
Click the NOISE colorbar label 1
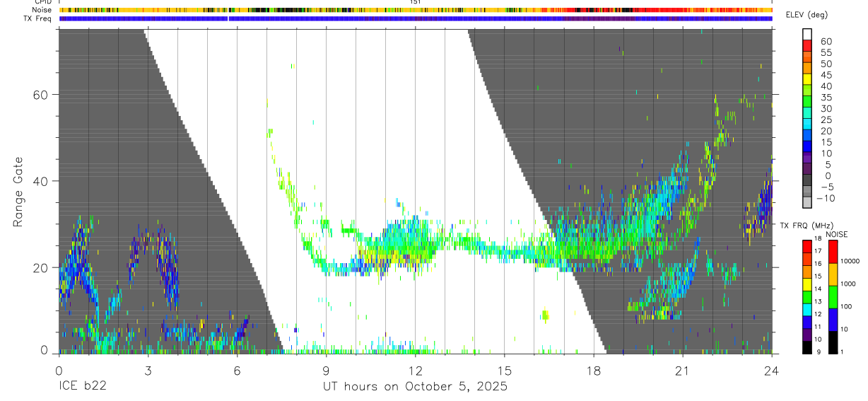point(842,351)
